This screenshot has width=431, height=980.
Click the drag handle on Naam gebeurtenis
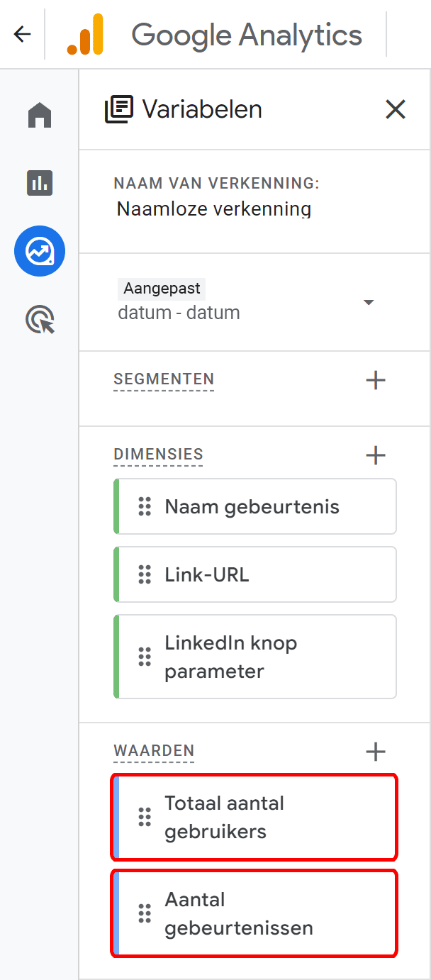[145, 506]
